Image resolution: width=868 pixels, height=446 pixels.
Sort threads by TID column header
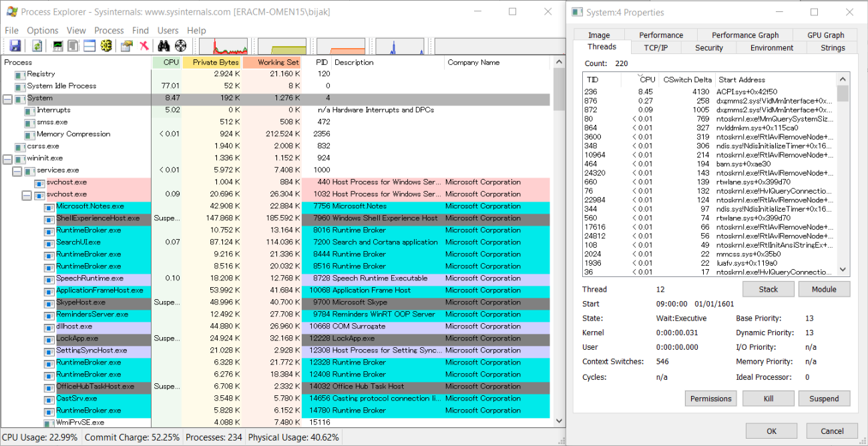[x=602, y=79]
